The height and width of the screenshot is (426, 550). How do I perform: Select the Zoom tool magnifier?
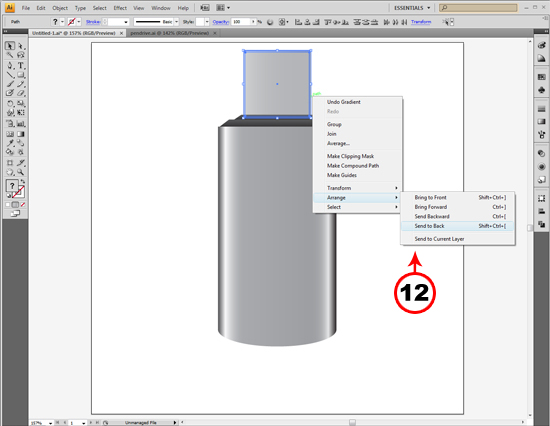21,172
